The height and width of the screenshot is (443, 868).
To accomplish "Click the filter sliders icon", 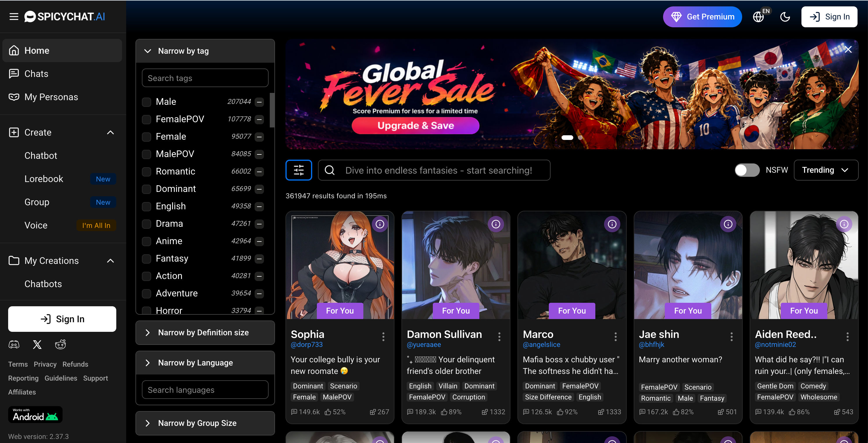I will [299, 170].
